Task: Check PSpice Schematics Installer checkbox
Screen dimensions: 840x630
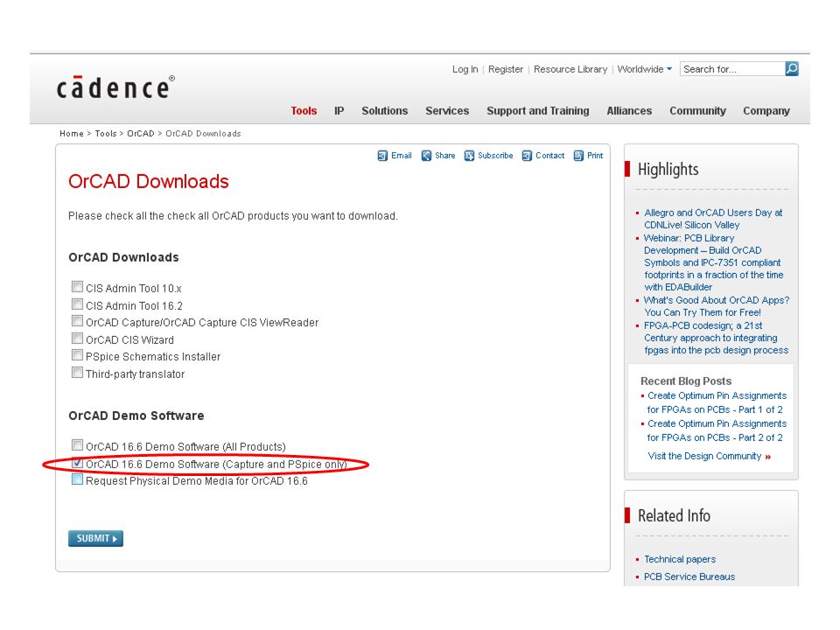Action: pyautogui.click(x=77, y=355)
